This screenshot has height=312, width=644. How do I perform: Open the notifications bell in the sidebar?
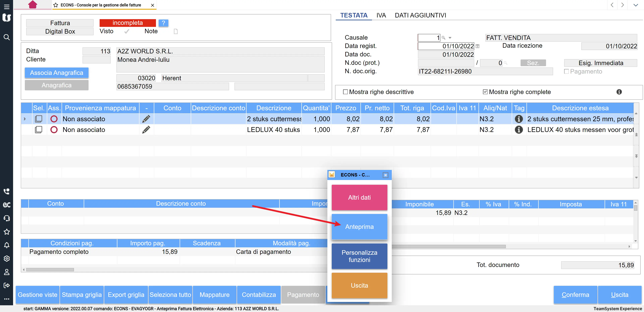point(7,245)
